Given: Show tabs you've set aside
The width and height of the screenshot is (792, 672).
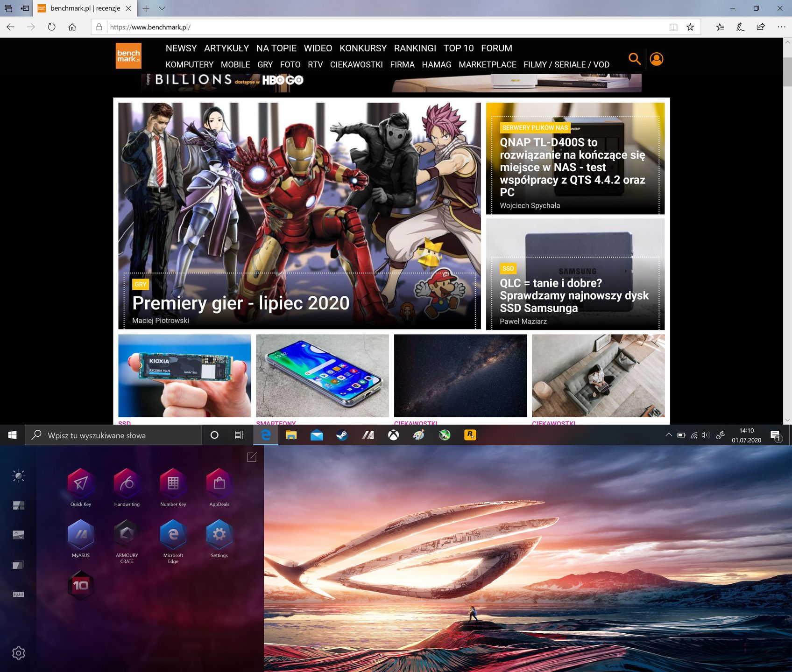Looking at the screenshot, I should coord(8,8).
